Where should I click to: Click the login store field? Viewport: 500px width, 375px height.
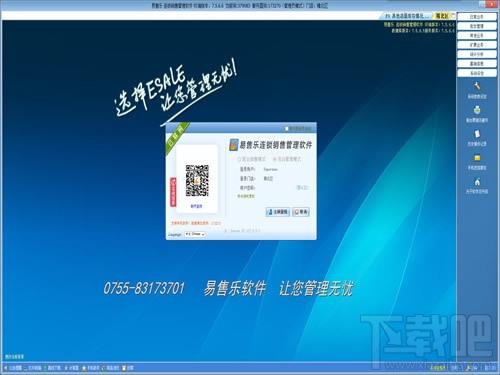[285, 179]
